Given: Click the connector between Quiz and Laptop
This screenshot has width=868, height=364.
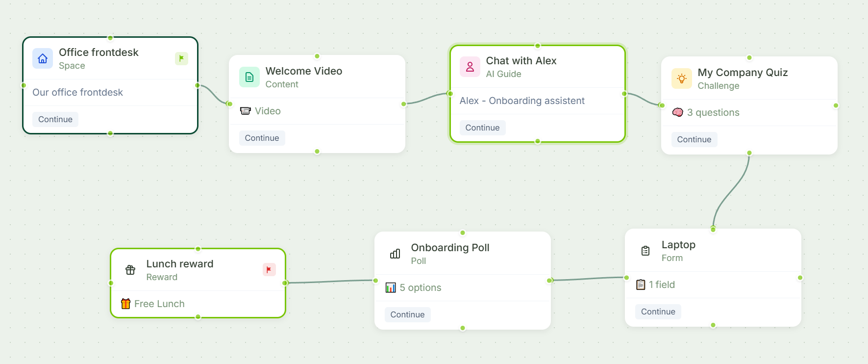Looking at the screenshot, I should point(730,191).
